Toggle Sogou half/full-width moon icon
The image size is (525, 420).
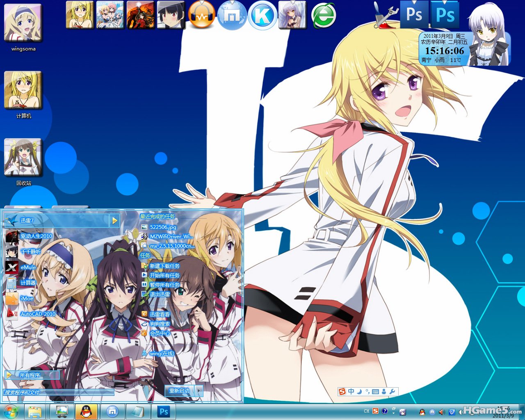[359, 391]
